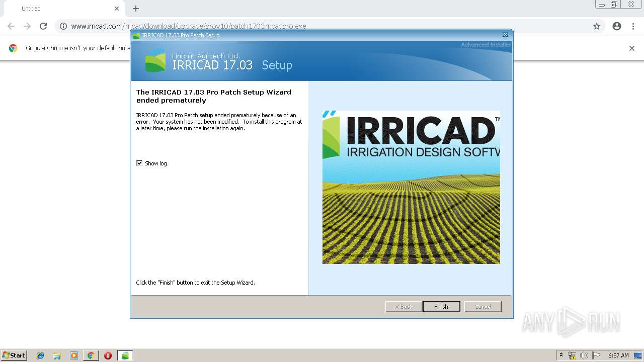Uncheck the Show log checkbox
The width and height of the screenshot is (644, 362).
[139, 163]
